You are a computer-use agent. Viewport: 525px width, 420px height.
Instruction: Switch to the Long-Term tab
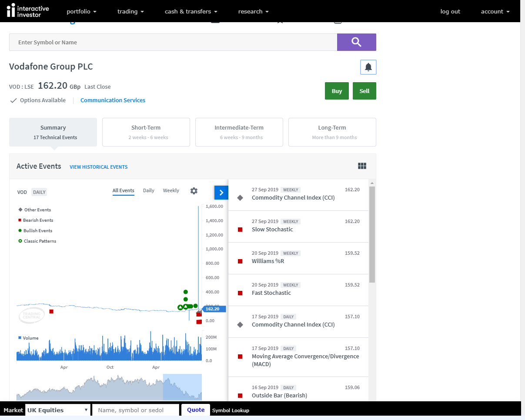coord(332,132)
